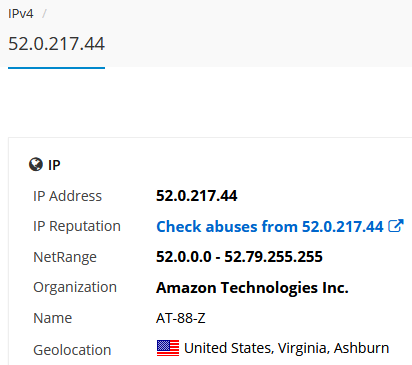412x365 pixels.
Task: Click the blue underline beneath the title
Action: pyautogui.click(x=56, y=68)
